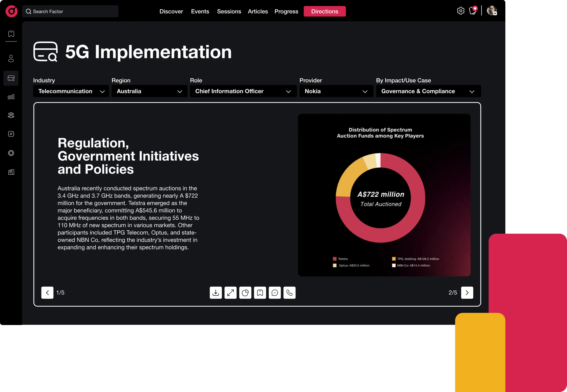This screenshot has height=392, width=567.
Task: Click the A$722 million center label
Action: pyautogui.click(x=381, y=194)
